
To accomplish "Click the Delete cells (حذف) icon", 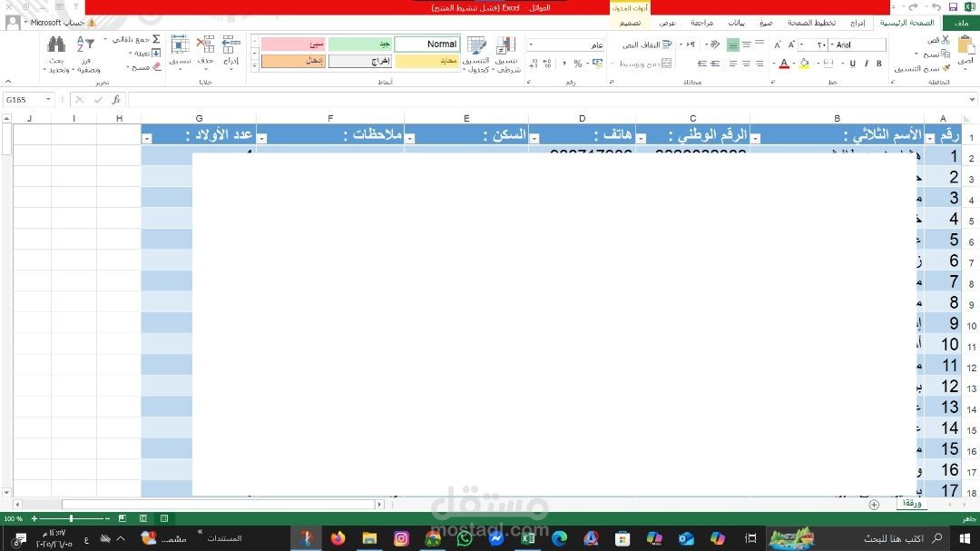I will point(205,44).
